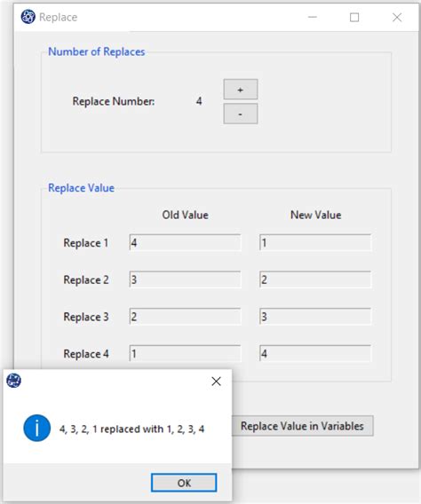
Task: Focus Replace 3 Old Value field
Action: point(185,317)
